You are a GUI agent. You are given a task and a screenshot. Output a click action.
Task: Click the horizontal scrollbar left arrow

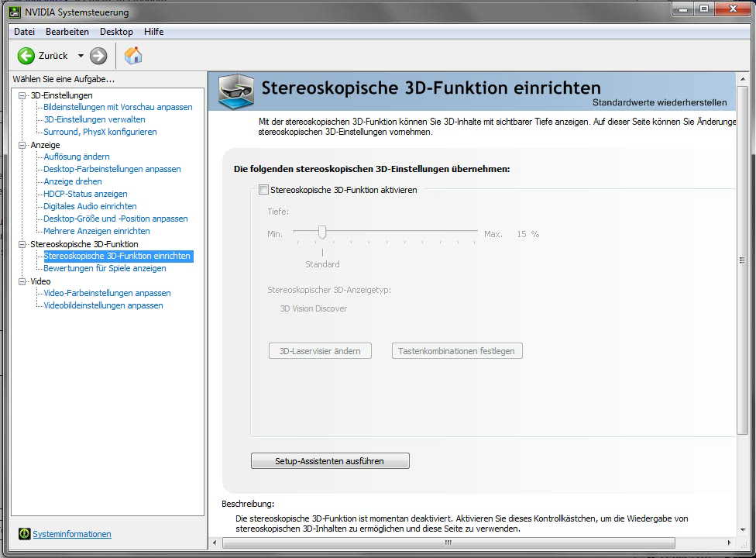click(x=215, y=542)
